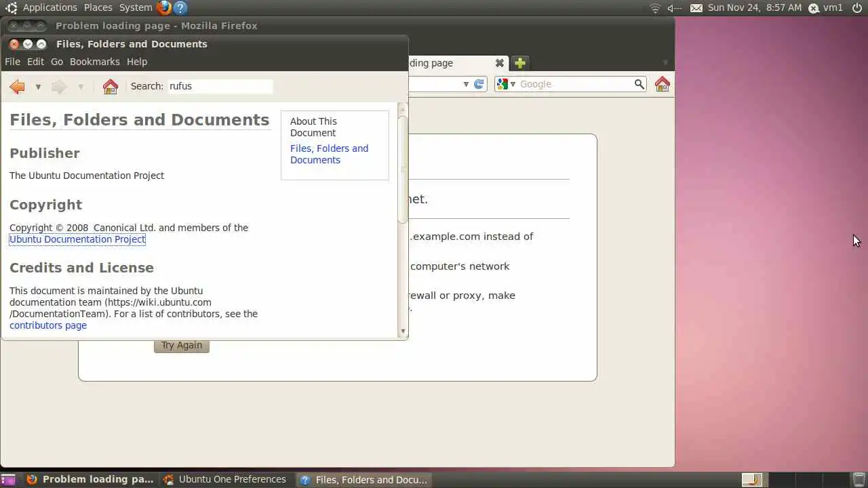Show desktop from bottom panel
The width and height of the screenshot is (868, 488).
pos(8,480)
